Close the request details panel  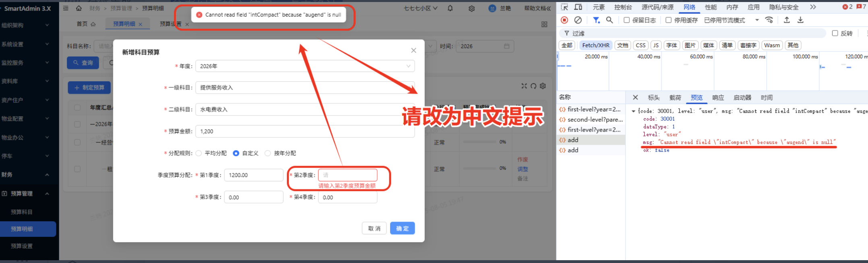pos(635,97)
